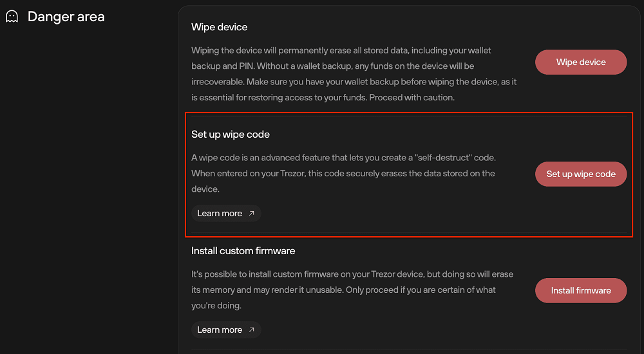This screenshot has height=354, width=644.
Task: Click the 'Wiping the device will permanently erase' line
Action: 341,50
